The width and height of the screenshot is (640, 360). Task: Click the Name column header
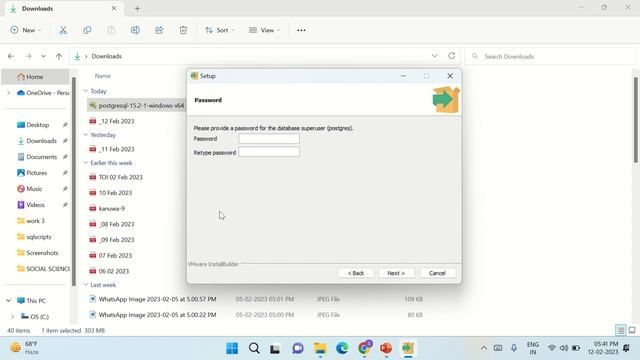click(103, 76)
